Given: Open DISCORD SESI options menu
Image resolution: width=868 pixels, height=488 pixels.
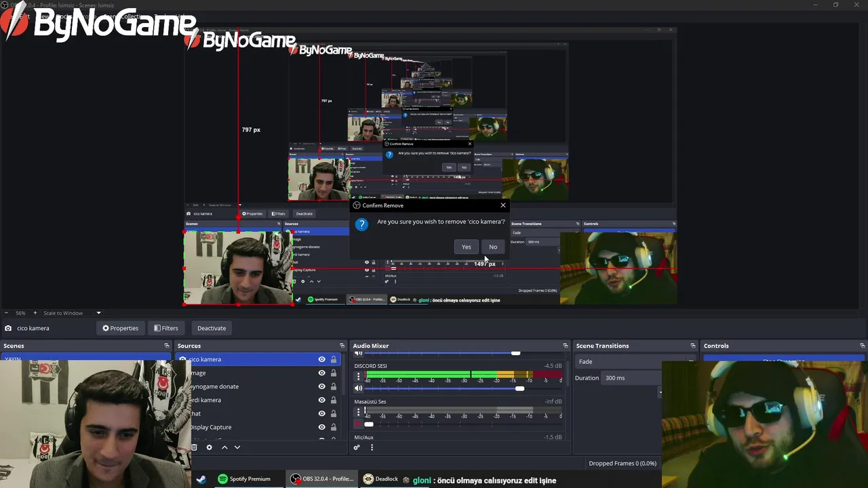Looking at the screenshot, I should 358,377.
